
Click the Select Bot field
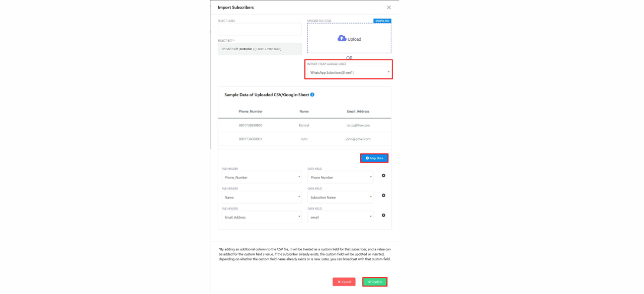pyautogui.click(x=260, y=49)
